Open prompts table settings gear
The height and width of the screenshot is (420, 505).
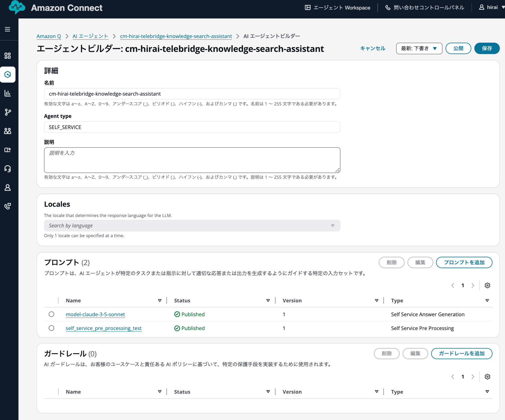(487, 285)
